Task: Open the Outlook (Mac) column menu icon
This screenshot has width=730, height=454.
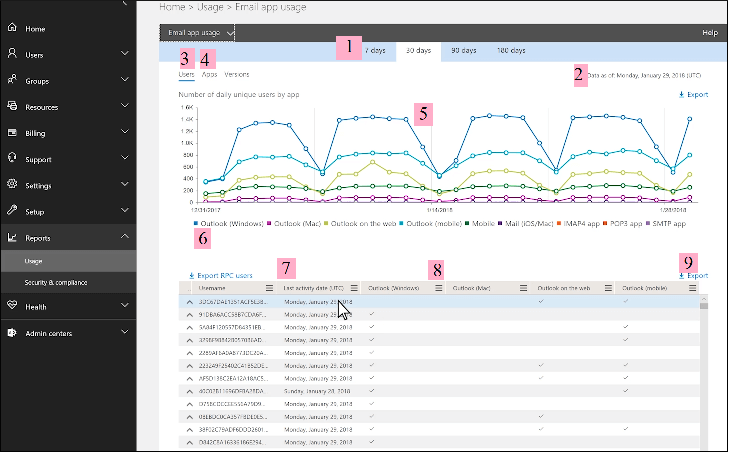Action: click(x=523, y=288)
